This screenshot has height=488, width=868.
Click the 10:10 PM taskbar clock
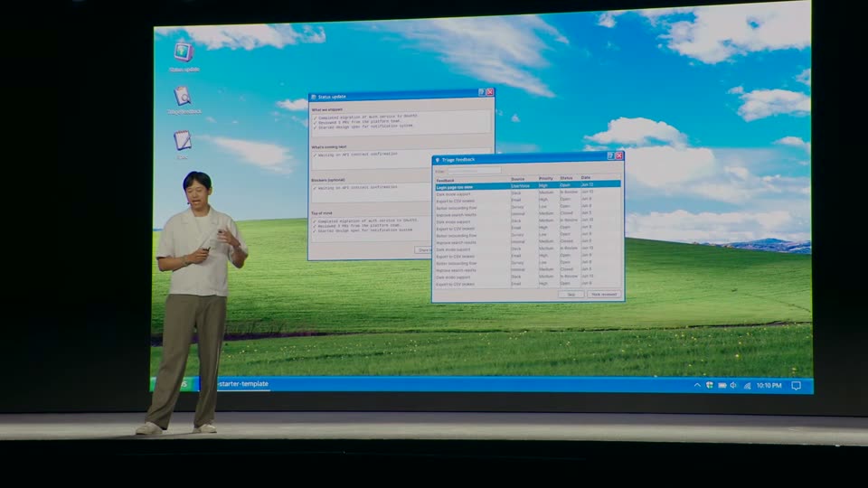[x=769, y=385]
